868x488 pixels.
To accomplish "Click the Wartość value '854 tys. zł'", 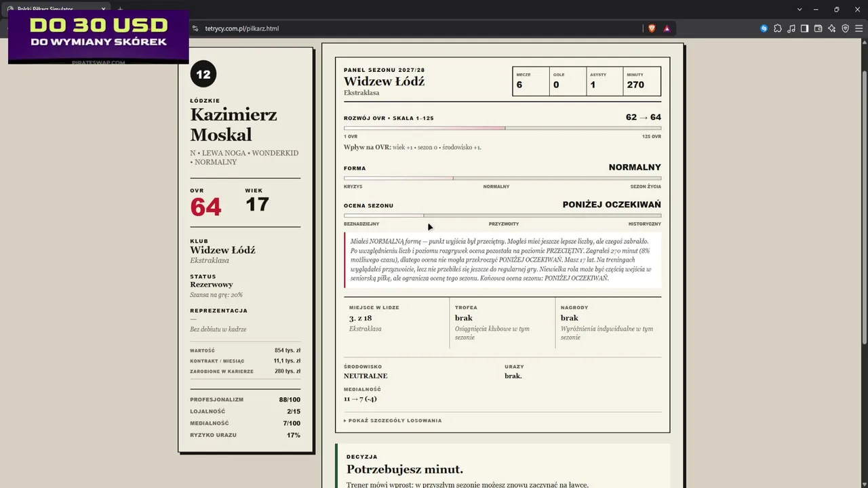I will 288,350.
